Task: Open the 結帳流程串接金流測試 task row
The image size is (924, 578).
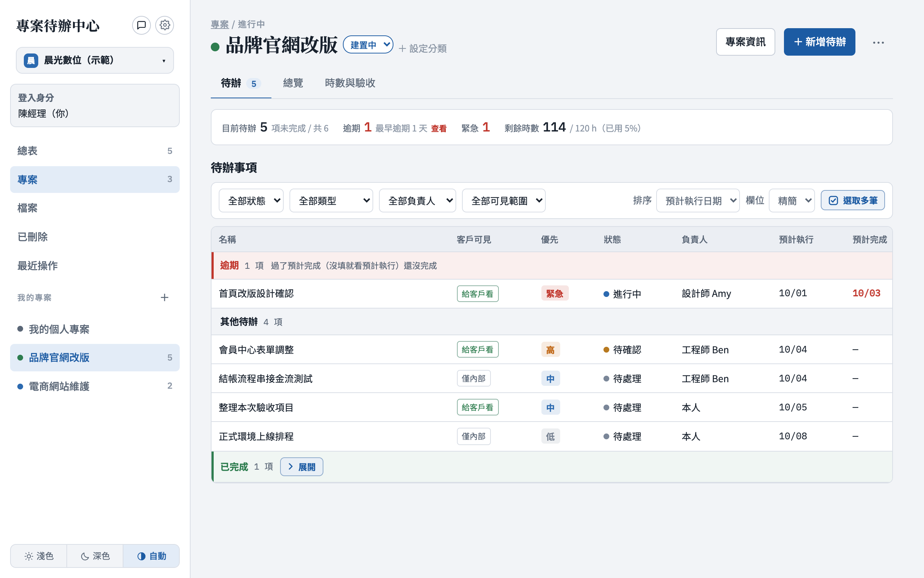Action: [x=552, y=379]
